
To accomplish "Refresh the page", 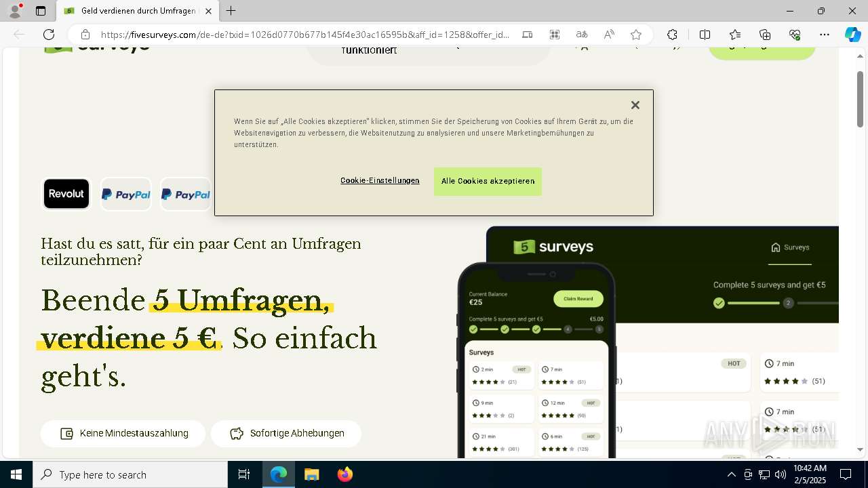I will click(49, 35).
